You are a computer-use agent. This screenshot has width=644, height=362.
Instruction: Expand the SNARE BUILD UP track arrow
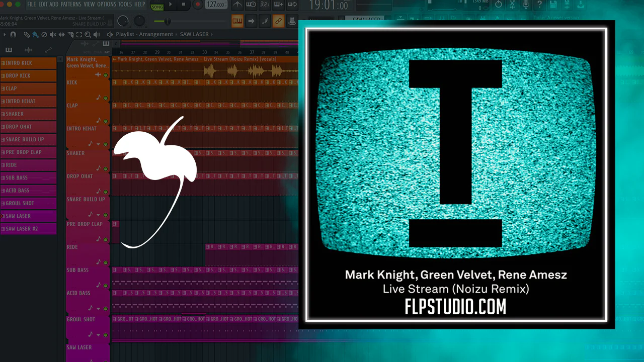pyautogui.click(x=99, y=215)
